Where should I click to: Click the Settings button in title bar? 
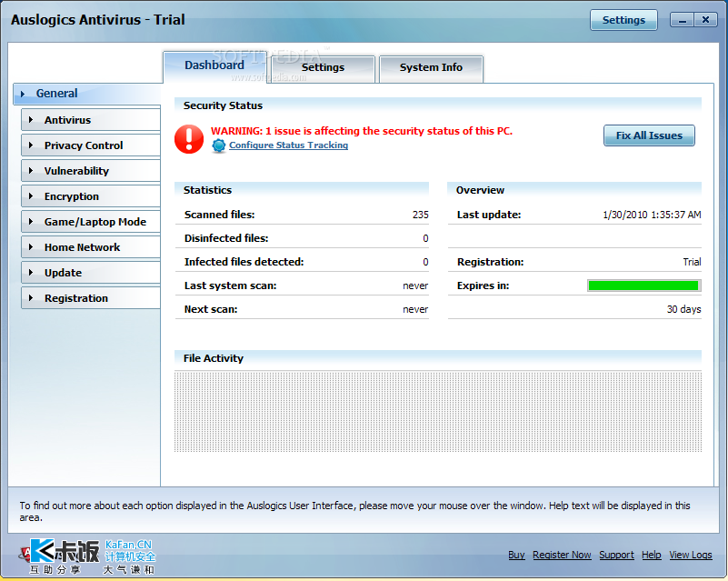point(623,20)
